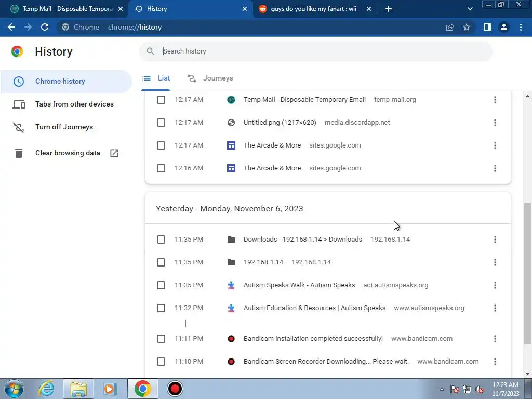Open Bandicam installation completed successfully link
Screen dimensions: 532x399
coord(313,339)
